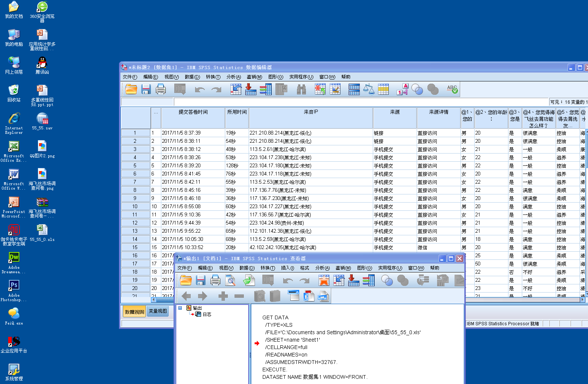Click Print Preview icon in Viewer
The image size is (588, 384).
click(230, 280)
